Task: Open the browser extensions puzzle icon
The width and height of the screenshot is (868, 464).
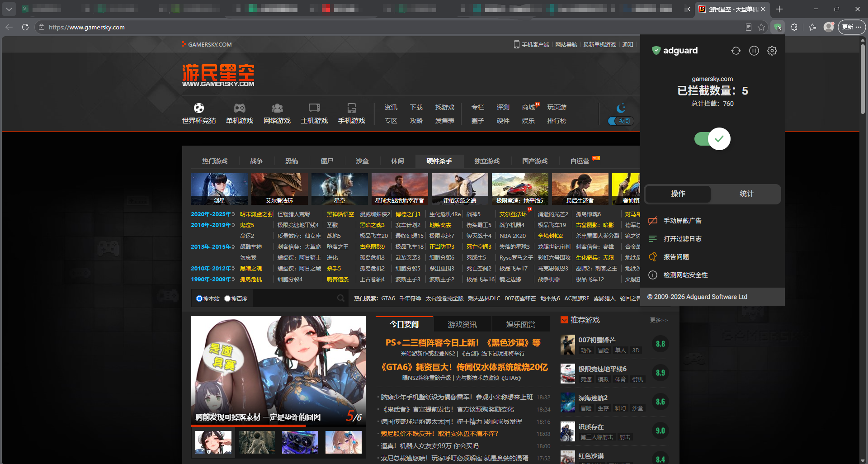Action: tap(794, 27)
